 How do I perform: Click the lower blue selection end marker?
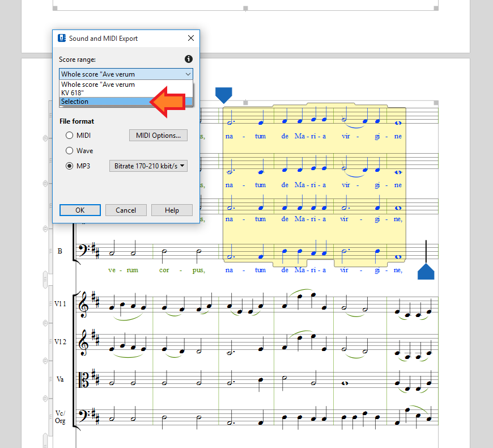coord(426,272)
